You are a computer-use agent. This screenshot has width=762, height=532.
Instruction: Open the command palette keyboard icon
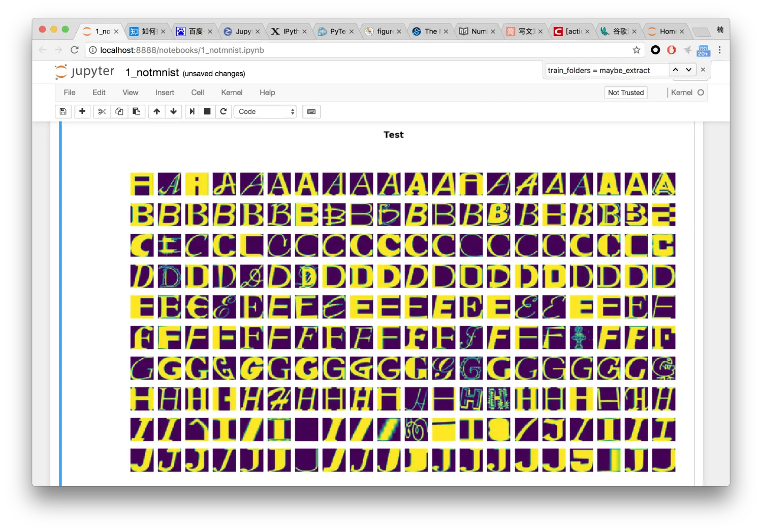coord(311,112)
